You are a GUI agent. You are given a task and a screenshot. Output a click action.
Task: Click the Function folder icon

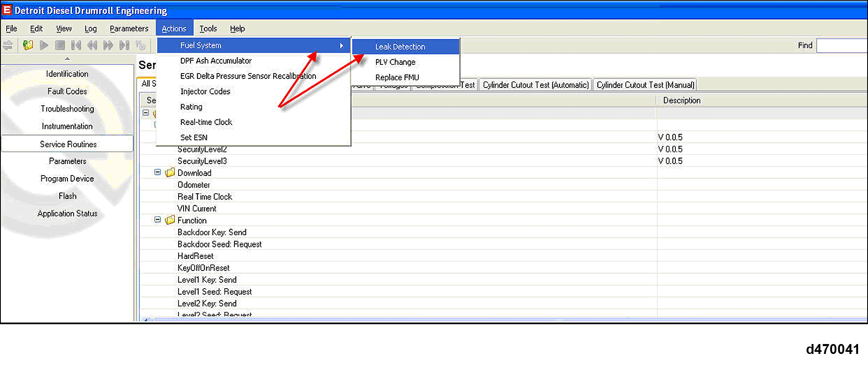170,220
